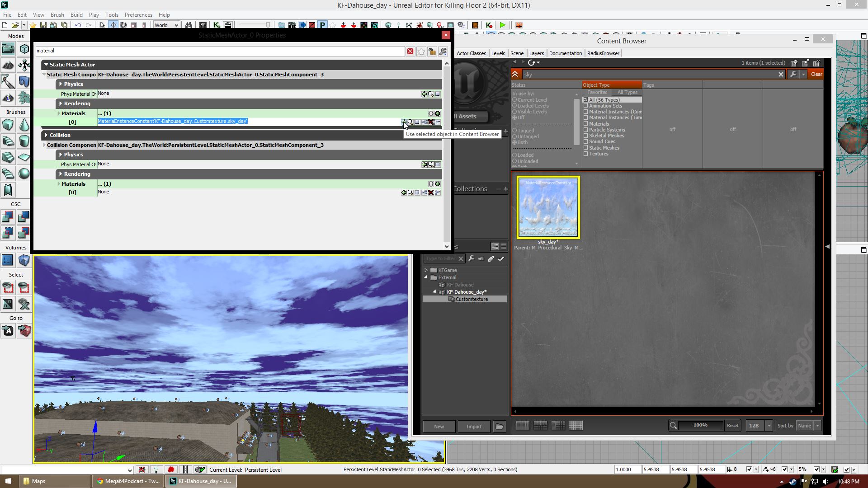Click the thumbnail zoom 100% slider
This screenshot has width=868, height=488.
pos(700,425)
